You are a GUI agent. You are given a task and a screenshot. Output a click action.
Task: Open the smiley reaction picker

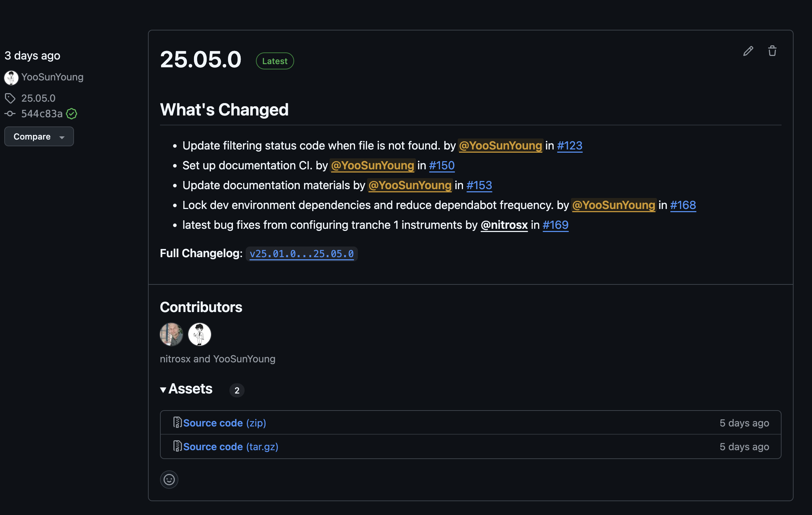pyautogui.click(x=169, y=480)
